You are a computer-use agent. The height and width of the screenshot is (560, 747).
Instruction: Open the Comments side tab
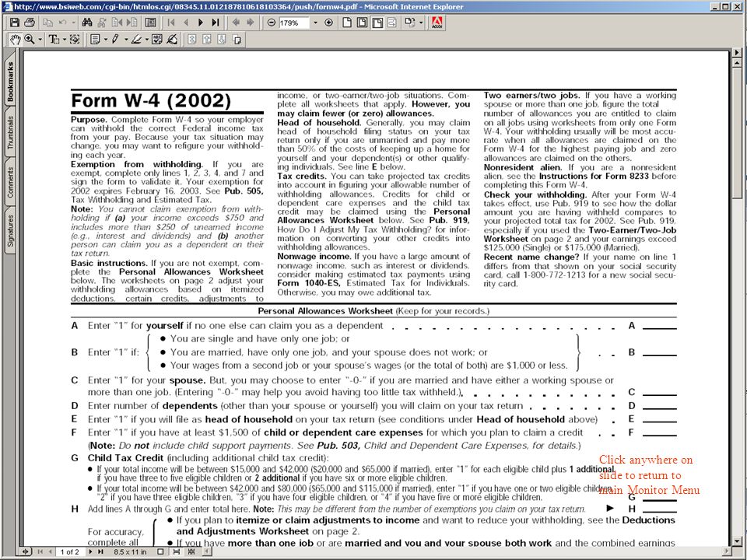pos(10,182)
